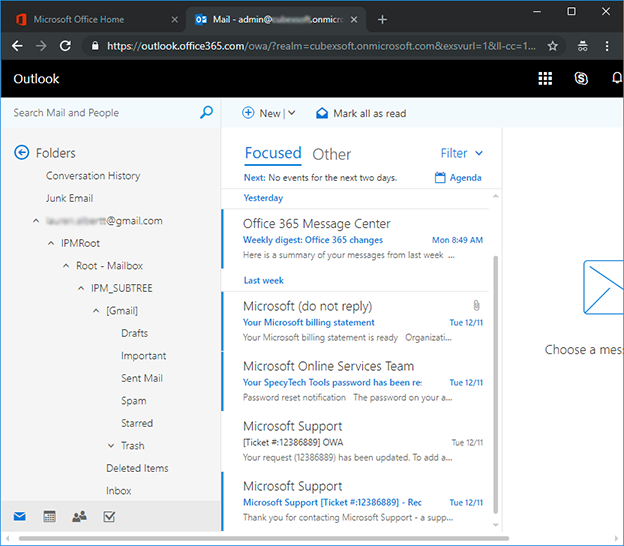624x546 pixels.
Task: Click Mark all as read
Action: (361, 113)
